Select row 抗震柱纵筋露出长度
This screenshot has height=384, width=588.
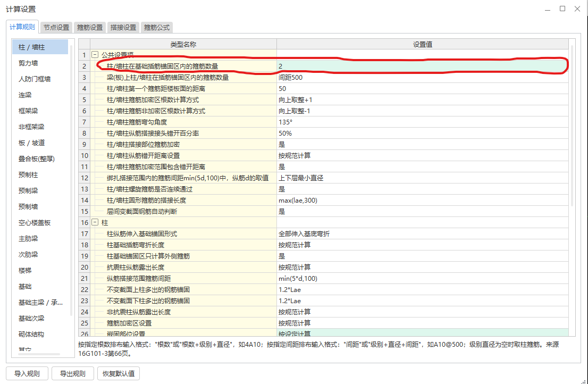[x=323, y=268]
